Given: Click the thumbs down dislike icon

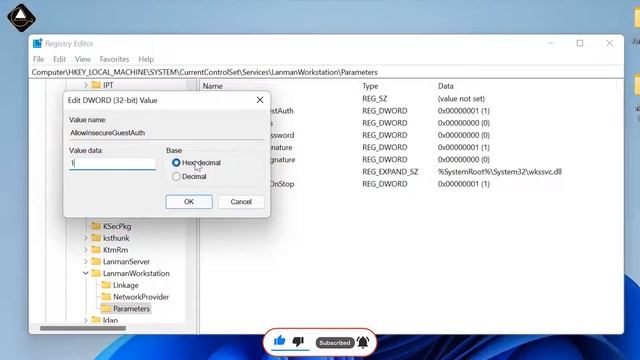Looking at the screenshot, I should point(298,341).
